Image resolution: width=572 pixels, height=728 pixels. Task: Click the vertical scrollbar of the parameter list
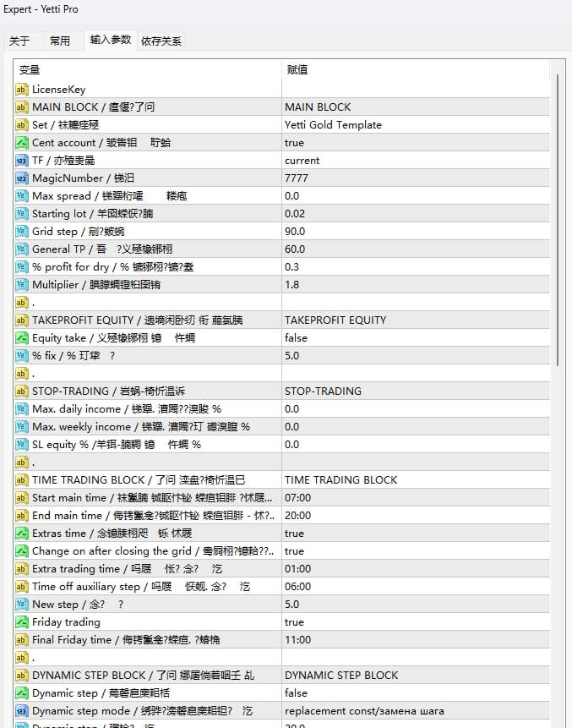[x=557, y=218]
